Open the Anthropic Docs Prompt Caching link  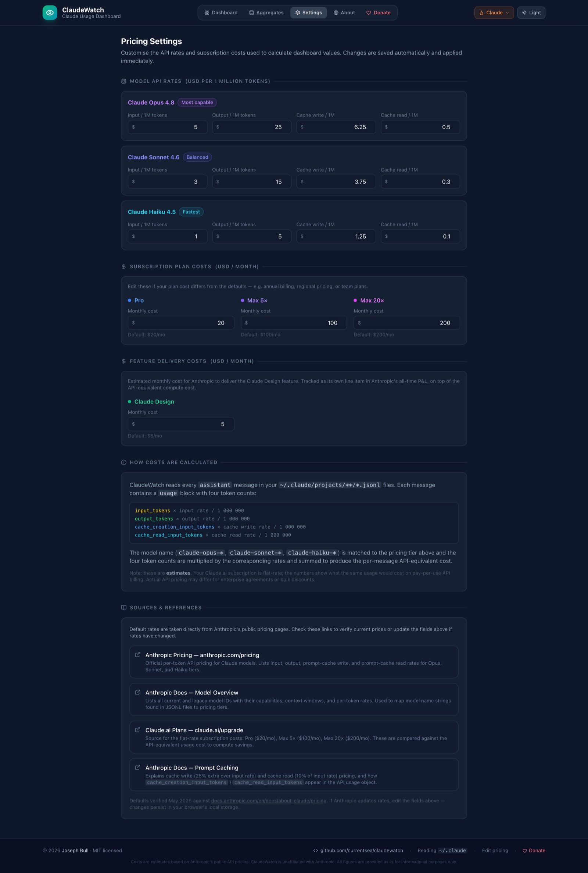(294, 775)
